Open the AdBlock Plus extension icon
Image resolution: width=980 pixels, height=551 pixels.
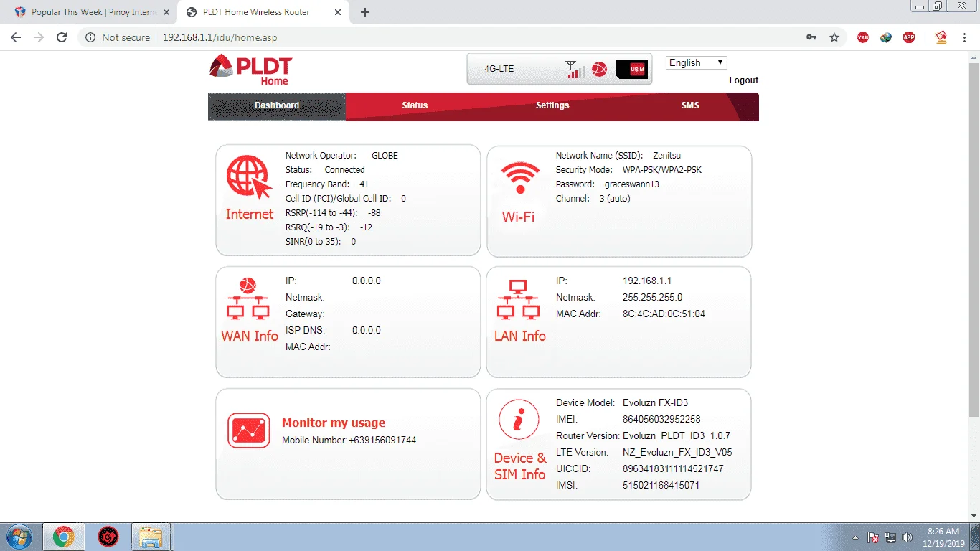909,37
